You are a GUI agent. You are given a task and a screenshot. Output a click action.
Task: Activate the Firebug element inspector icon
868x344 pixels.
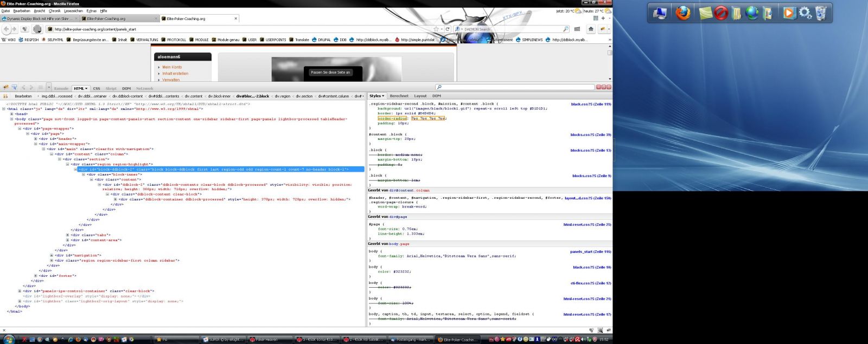click(14, 88)
